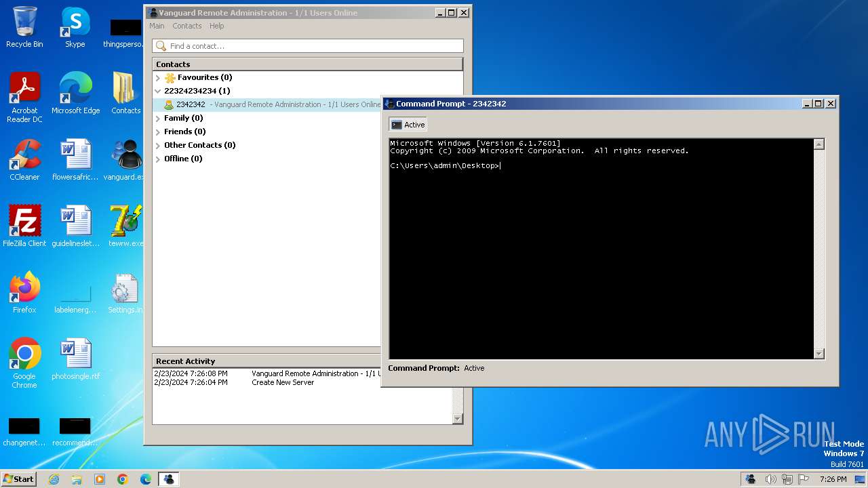Viewport: 868px width, 488px height.
Task: Open Windows Explorer from taskbar
Action: tap(77, 479)
